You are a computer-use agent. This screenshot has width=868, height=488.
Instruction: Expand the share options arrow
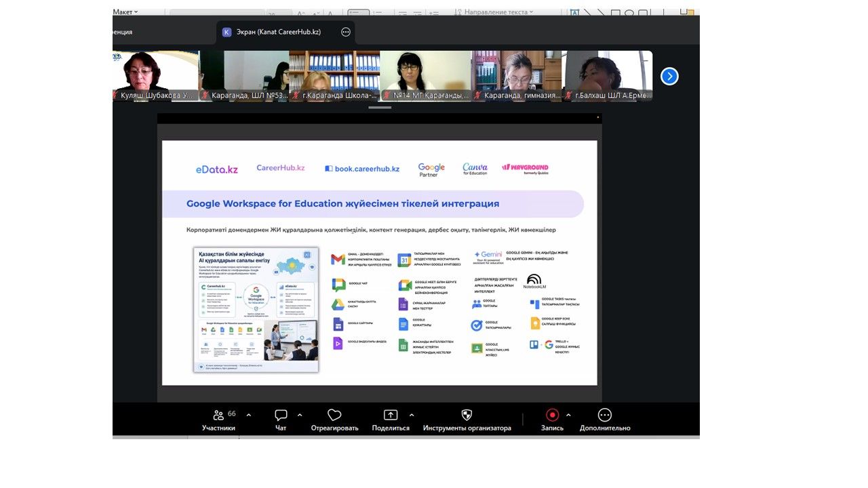[412, 415]
